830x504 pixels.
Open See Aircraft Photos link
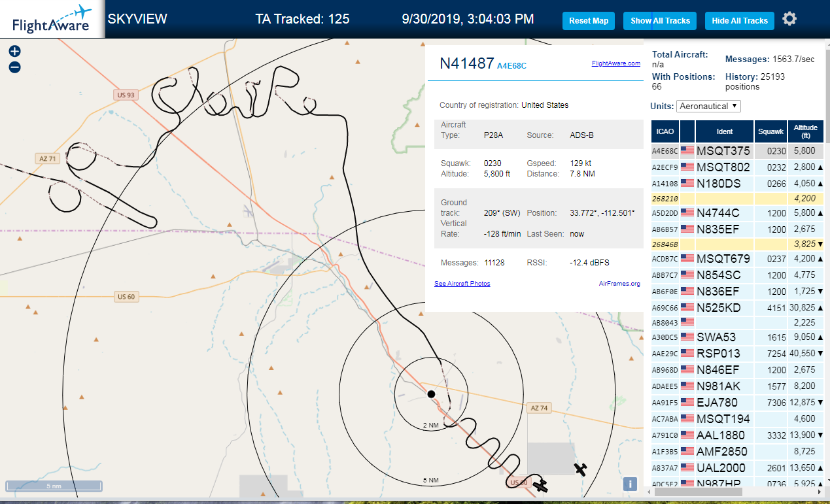[462, 283]
